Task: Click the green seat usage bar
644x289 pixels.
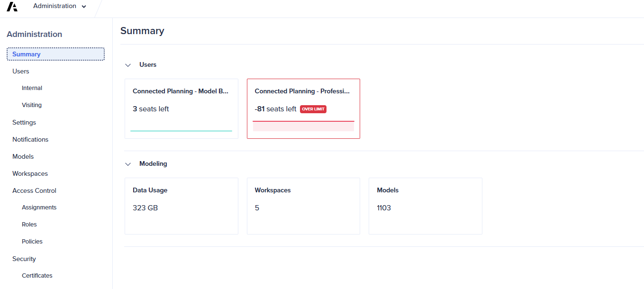Action: point(181,130)
